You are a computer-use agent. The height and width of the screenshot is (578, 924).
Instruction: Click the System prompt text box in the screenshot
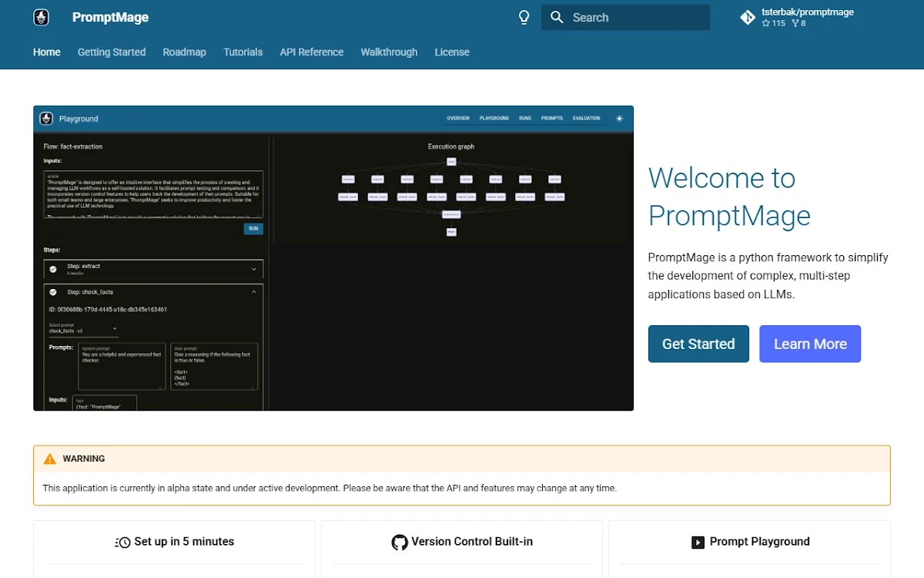click(122, 366)
